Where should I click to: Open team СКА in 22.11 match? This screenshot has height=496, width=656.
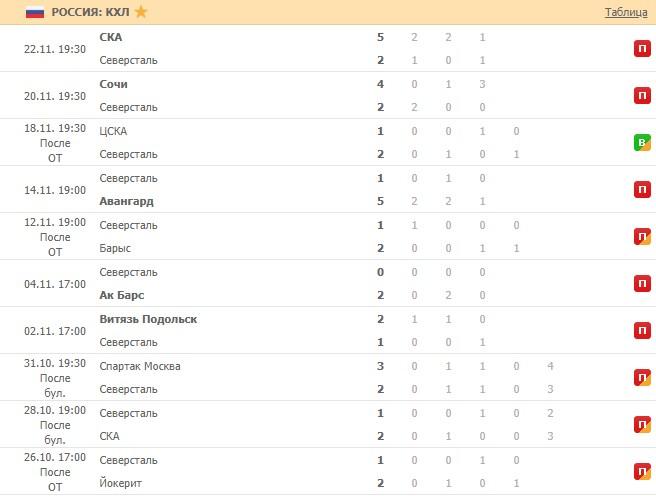click(111, 37)
